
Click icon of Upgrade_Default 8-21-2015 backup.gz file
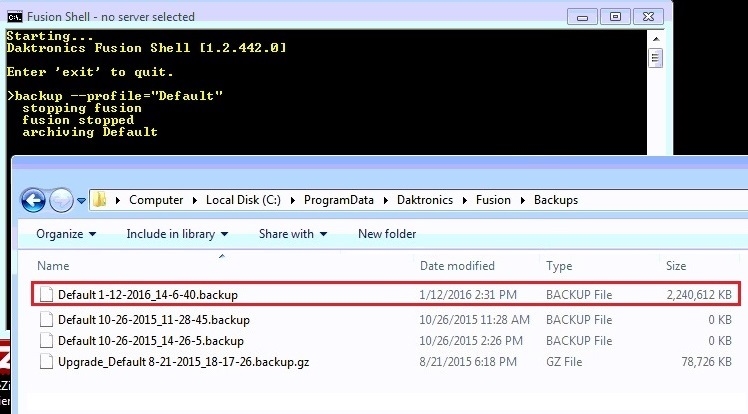pos(46,362)
